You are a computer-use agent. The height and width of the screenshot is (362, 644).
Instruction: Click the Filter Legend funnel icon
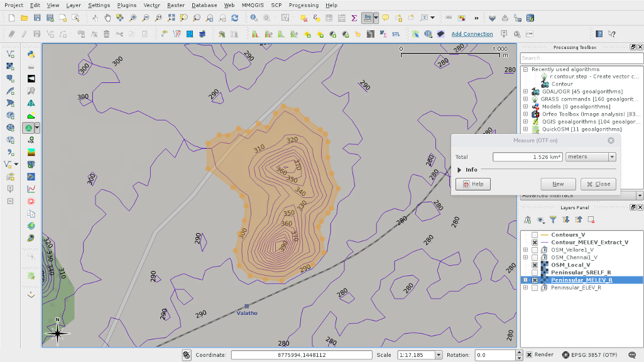553,220
